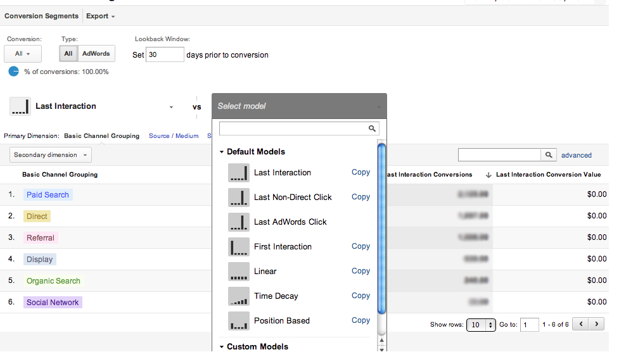Open the Paid Search channel link
The height and width of the screenshot is (364, 619).
[48, 195]
